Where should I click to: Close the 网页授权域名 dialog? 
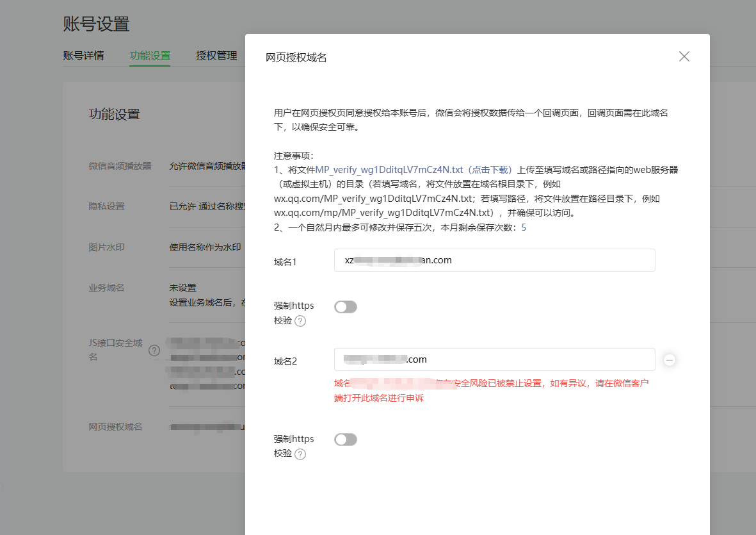click(x=684, y=56)
